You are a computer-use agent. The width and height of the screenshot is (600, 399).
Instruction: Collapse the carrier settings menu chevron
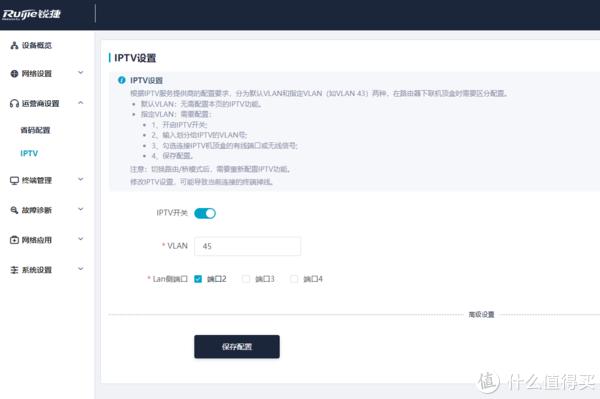pos(81,103)
